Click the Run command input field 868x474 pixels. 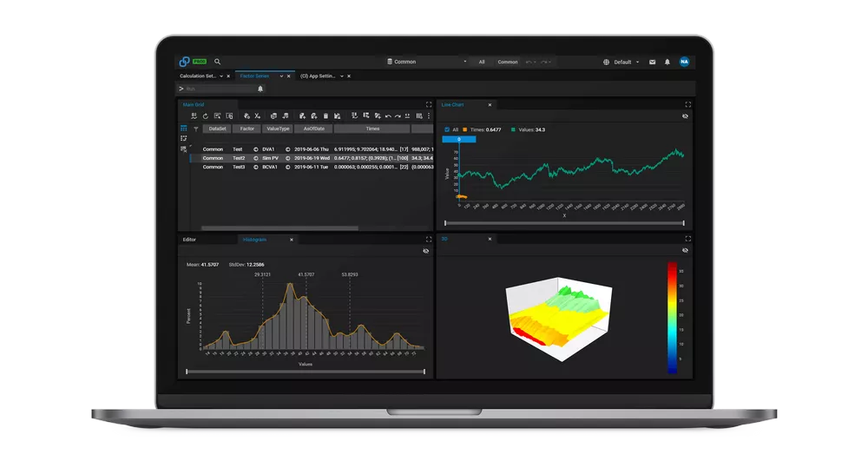pos(220,89)
